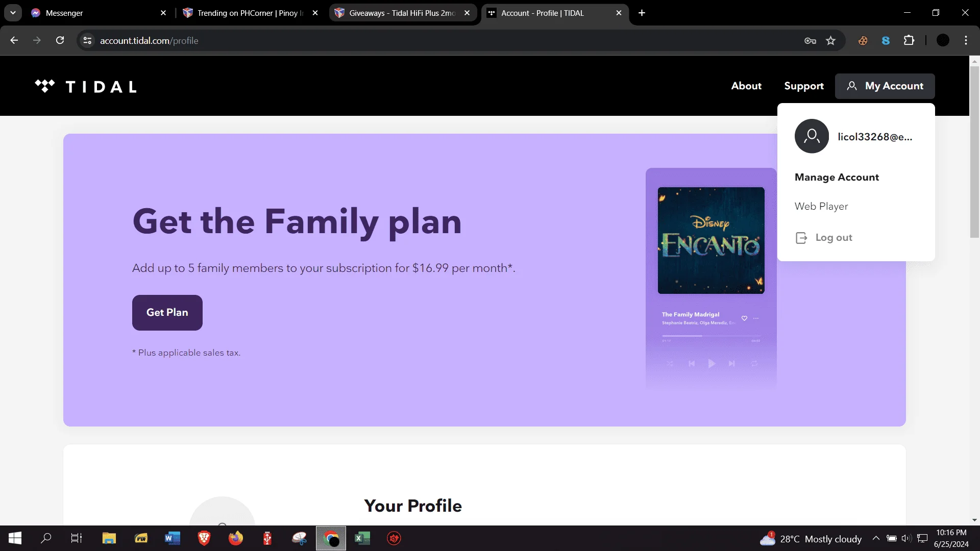This screenshot has width=980, height=551.
Task: Open Windows taskbar search
Action: tap(46, 538)
